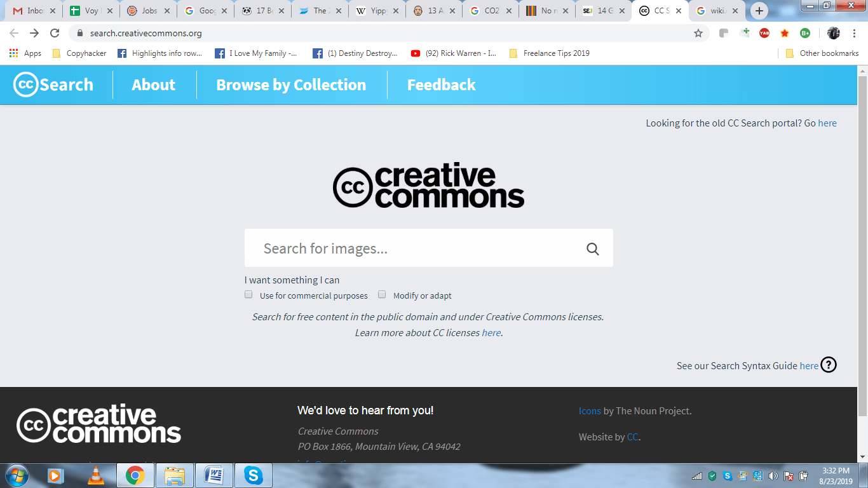Switch to Chrome via taskbar icon

click(x=135, y=475)
